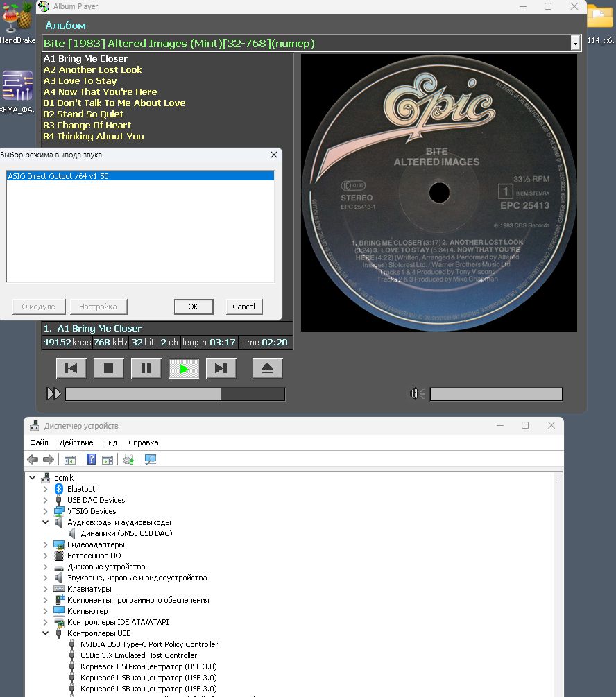Select Компоненты программного обеспечения item

(x=138, y=600)
